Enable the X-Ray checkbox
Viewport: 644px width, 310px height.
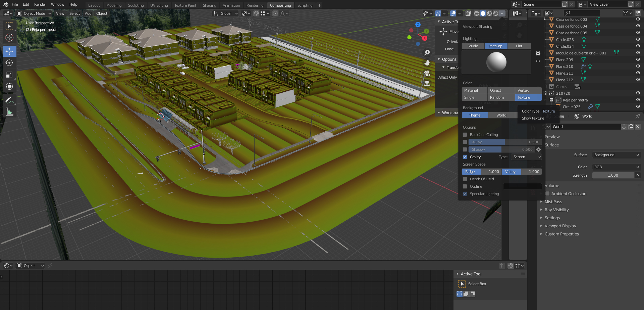click(x=465, y=142)
